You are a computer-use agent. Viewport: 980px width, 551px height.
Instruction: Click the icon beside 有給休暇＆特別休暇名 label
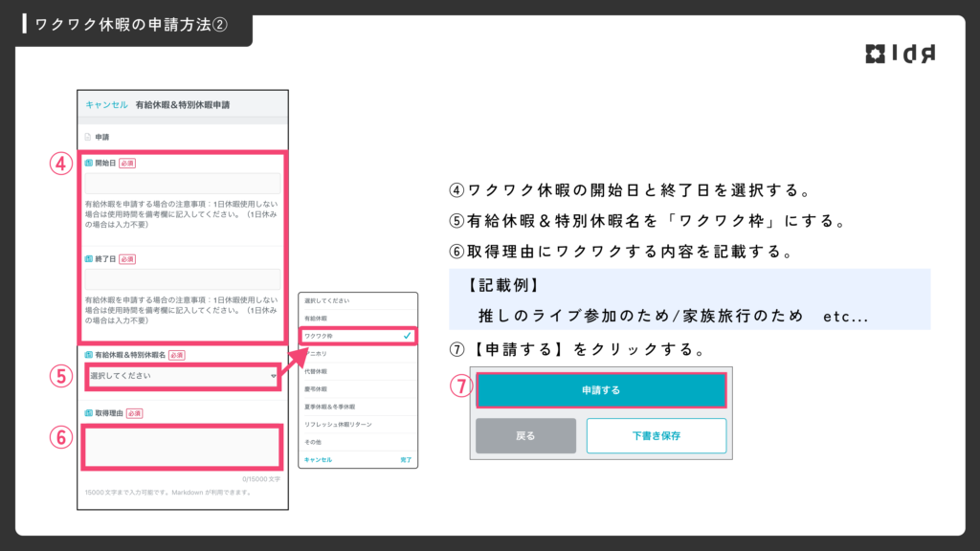pos(88,355)
